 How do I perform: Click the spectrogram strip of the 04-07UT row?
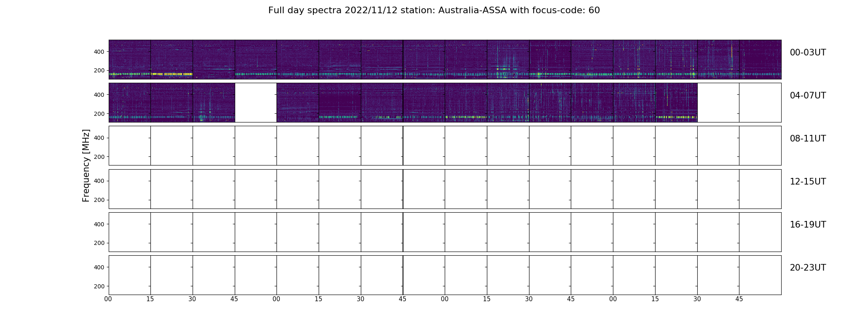coord(445,103)
